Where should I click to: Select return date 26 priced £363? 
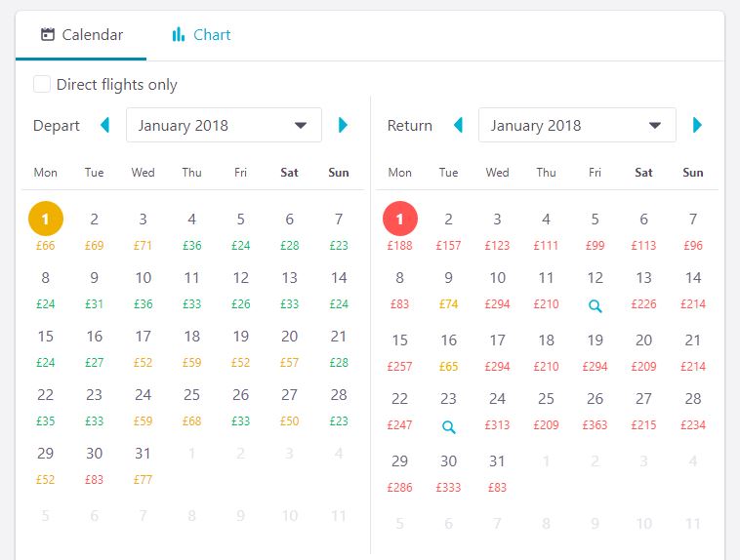pos(595,409)
